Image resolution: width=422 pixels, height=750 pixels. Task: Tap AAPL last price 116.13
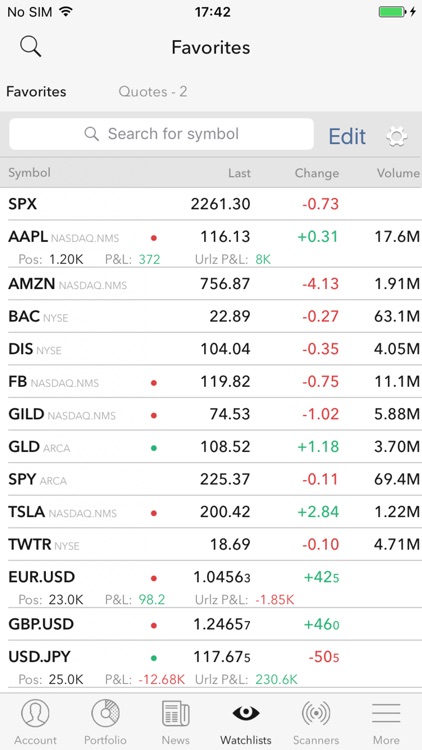click(x=225, y=236)
